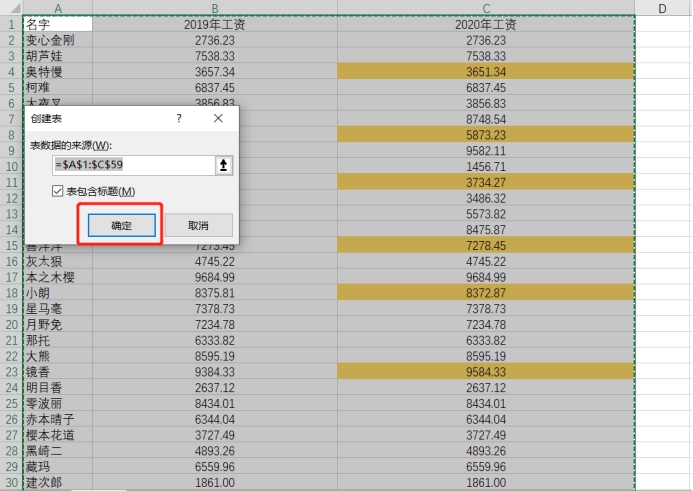Viewport: 693px width, 491px height.
Task: Select column C header
Action: [486, 8]
